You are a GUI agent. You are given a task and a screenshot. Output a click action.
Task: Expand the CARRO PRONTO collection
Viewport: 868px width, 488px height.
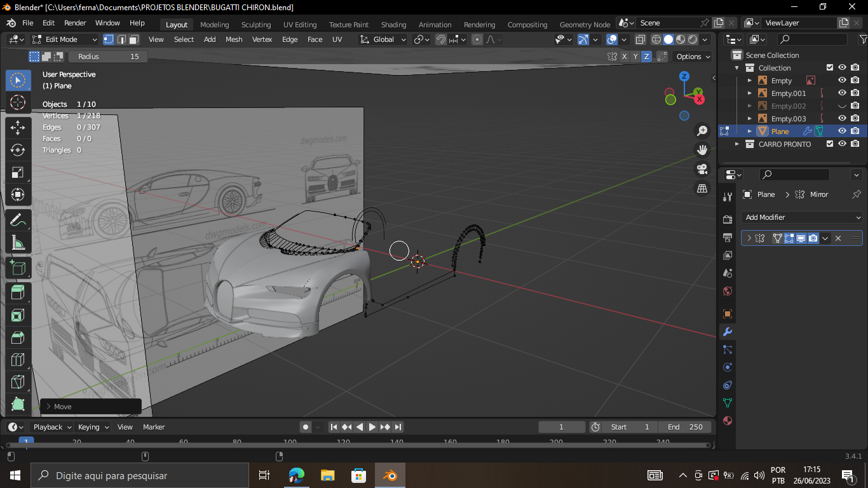(737, 144)
